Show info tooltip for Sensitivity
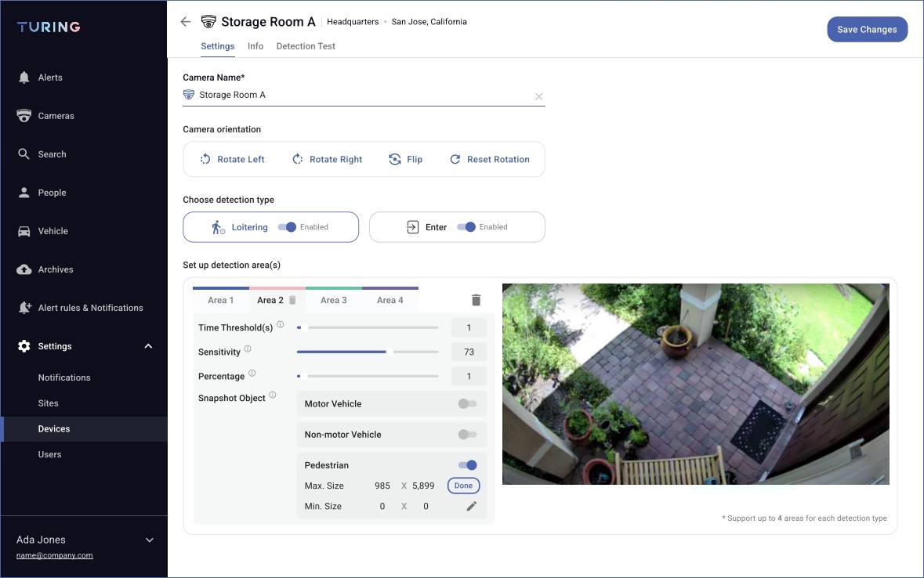The image size is (924, 578). coord(248,349)
